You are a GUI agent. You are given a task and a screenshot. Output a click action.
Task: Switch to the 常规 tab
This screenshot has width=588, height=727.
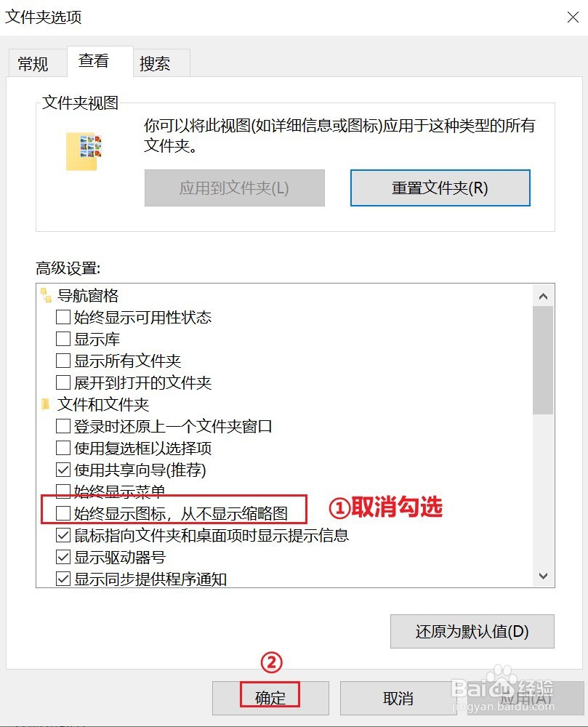(x=33, y=63)
